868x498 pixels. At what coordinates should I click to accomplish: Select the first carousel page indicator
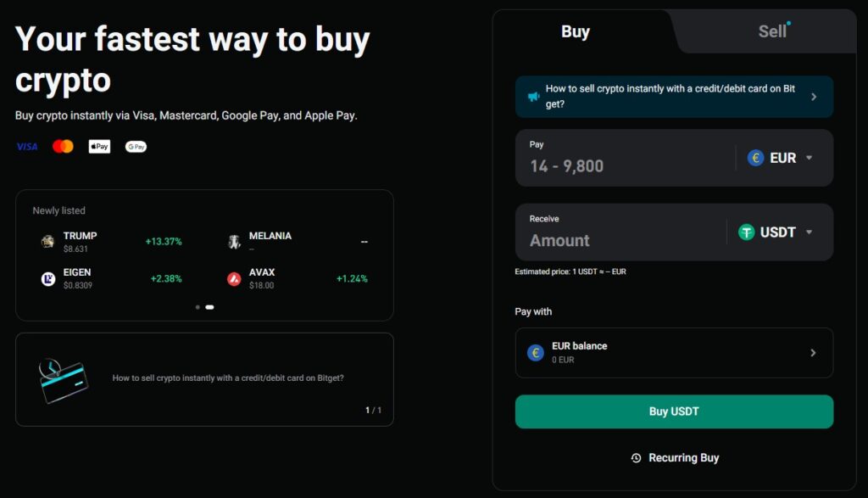[198, 307]
